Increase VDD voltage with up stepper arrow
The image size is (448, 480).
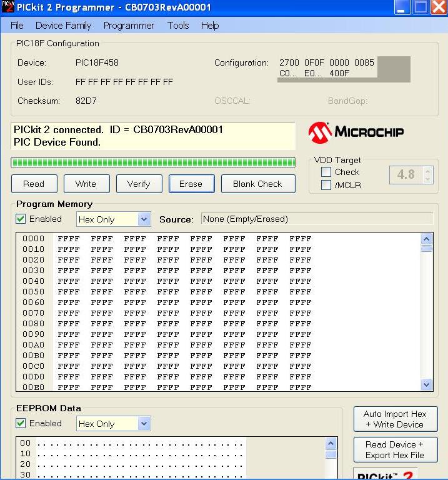coord(428,171)
